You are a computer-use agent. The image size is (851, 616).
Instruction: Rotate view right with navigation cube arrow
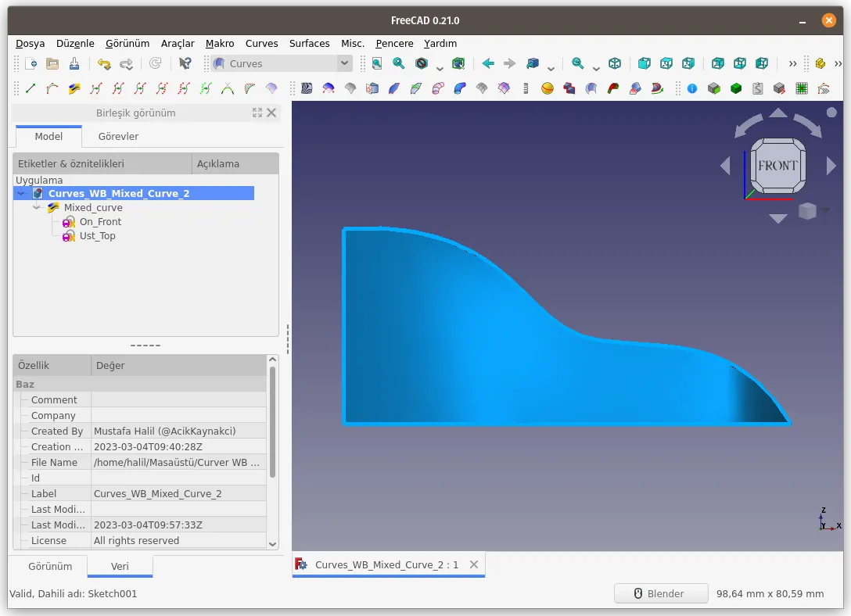point(831,166)
